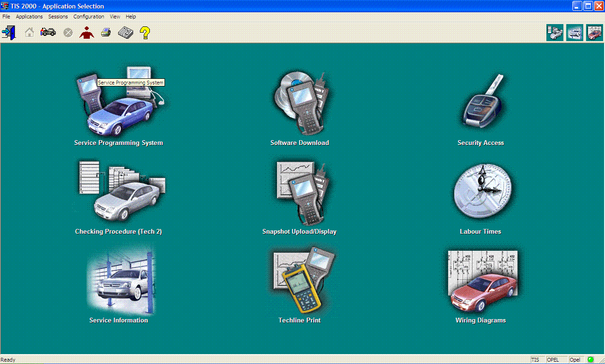Click the green status indicator light
Viewport: 605px width, 364px height.
pos(590,360)
